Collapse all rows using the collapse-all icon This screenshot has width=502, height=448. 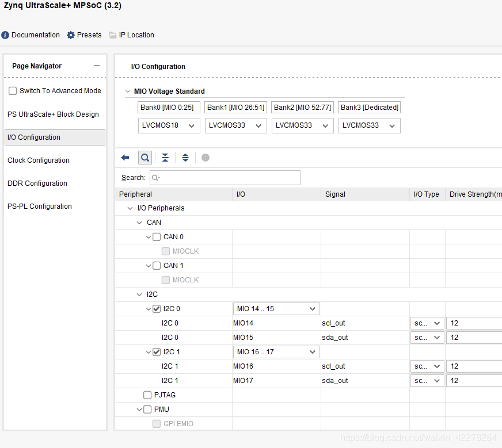tap(165, 157)
